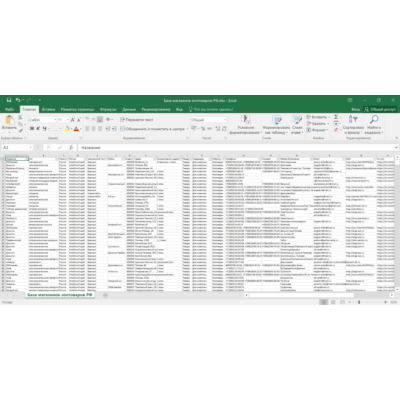This screenshot has height=400, width=400.
Task: Toggle Wrap Text (Перенести текст)
Action: tap(137, 119)
